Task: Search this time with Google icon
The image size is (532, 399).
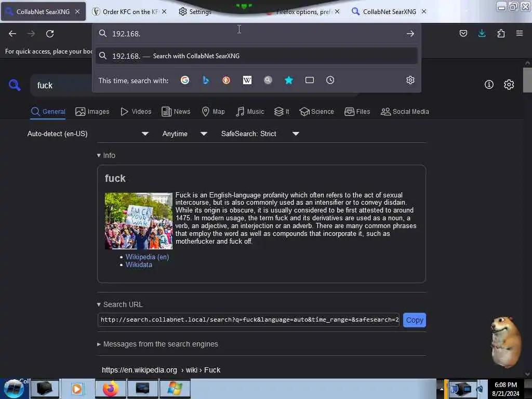Action: coord(185,81)
